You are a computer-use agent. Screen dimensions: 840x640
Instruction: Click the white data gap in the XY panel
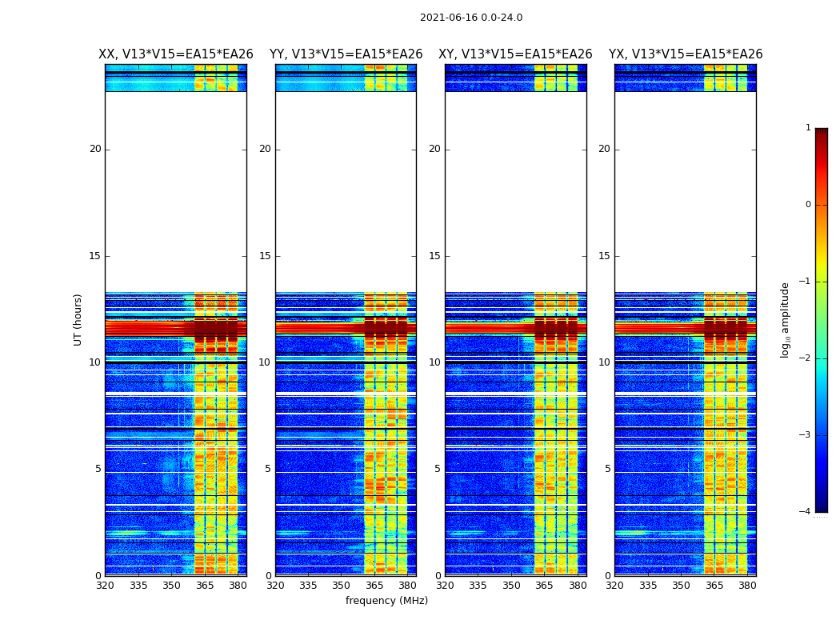pyautogui.click(x=515, y=192)
